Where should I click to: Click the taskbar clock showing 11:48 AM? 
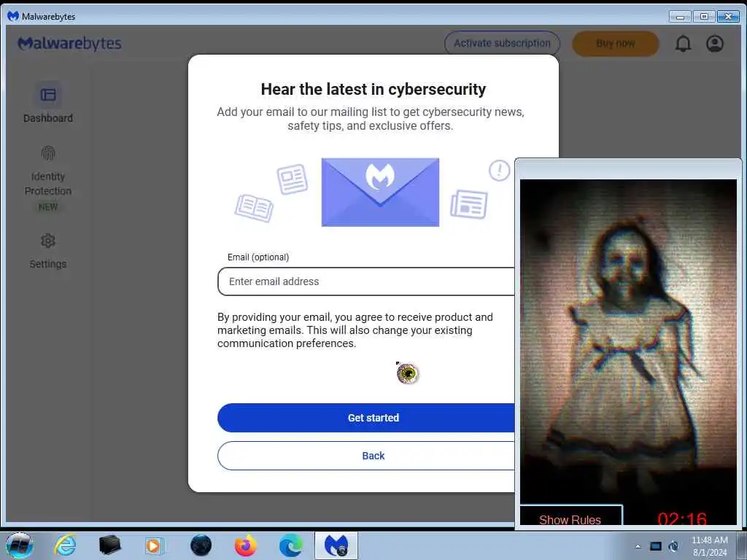click(709, 546)
